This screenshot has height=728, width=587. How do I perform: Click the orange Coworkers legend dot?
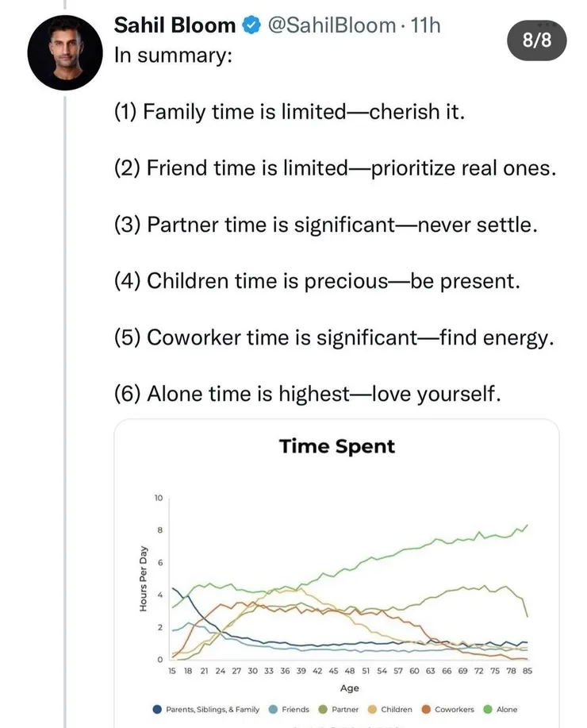point(426,709)
